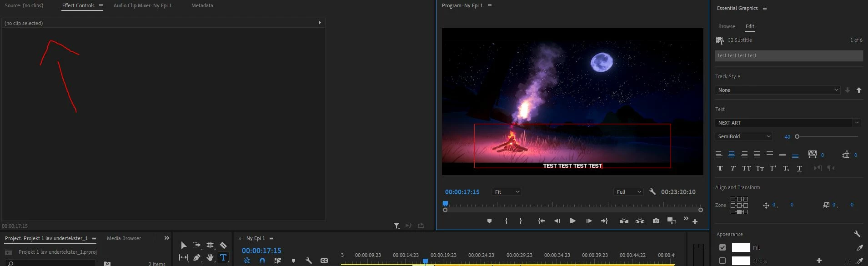Switch to Media Browser tab
Viewport: 868px width, 266px height.
click(124, 238)
